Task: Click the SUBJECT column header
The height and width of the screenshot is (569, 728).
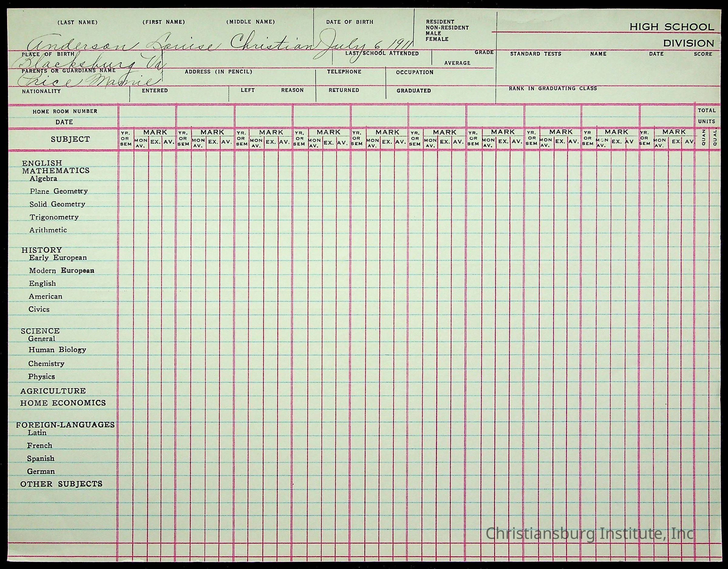Action: 70,139
